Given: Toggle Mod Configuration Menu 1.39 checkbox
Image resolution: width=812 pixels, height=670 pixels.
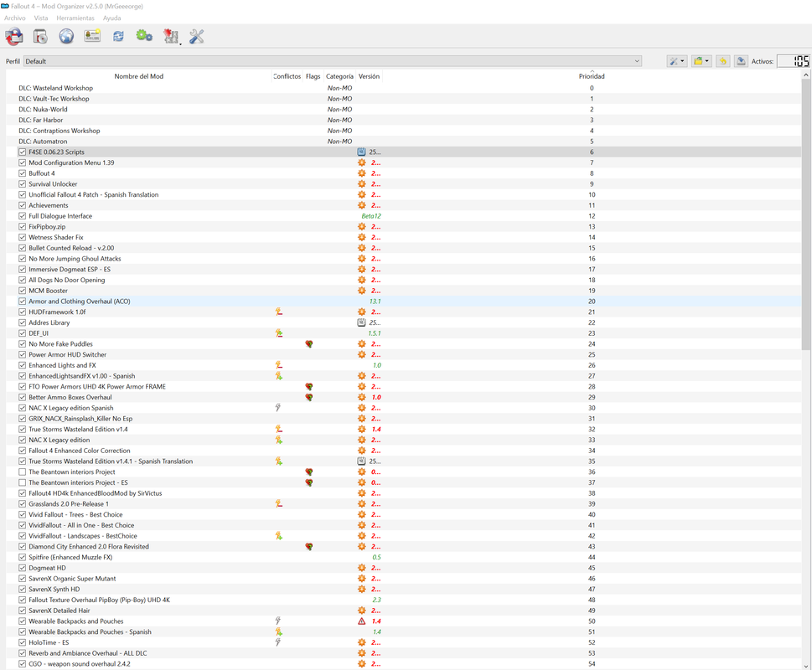Looking at the screenshot, I should [x=23, y=162].
